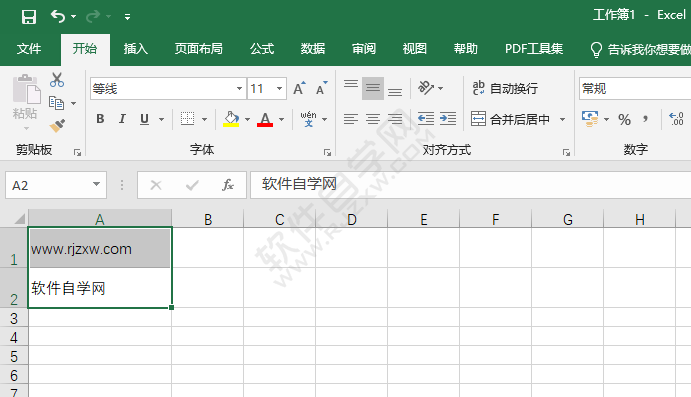Open the Undo history dropdown arrow
Viewport: 691px width, 397px height.
point(74,17)
